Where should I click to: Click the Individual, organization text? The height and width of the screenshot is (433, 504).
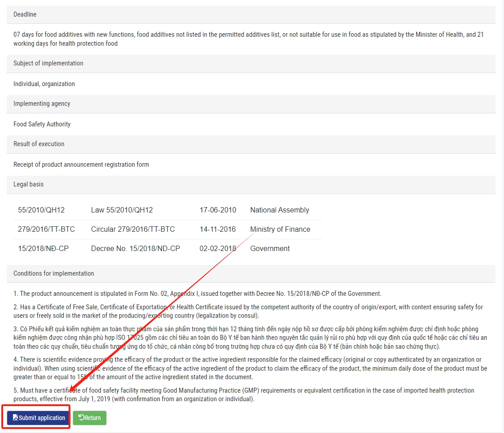pyautogui.click(x=44, y=84)
